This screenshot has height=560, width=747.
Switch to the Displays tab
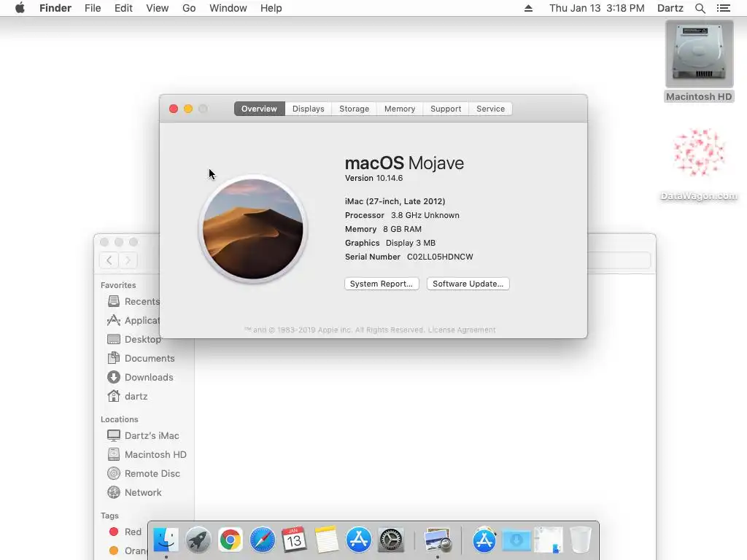[x=309, y=109]
